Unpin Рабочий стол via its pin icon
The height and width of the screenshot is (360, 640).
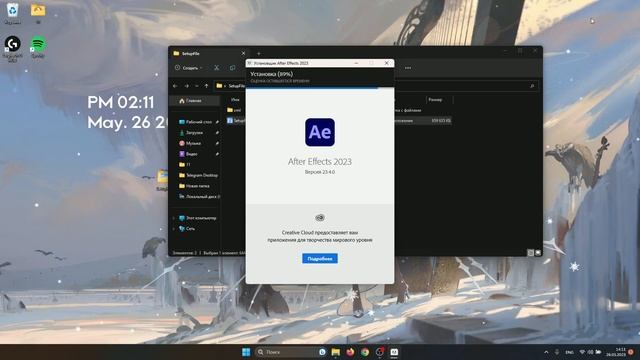pos(217,122)
